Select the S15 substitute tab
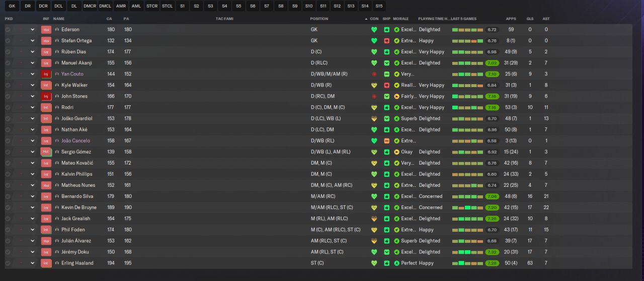Screen dimensions: 644x281 point(378,6)
